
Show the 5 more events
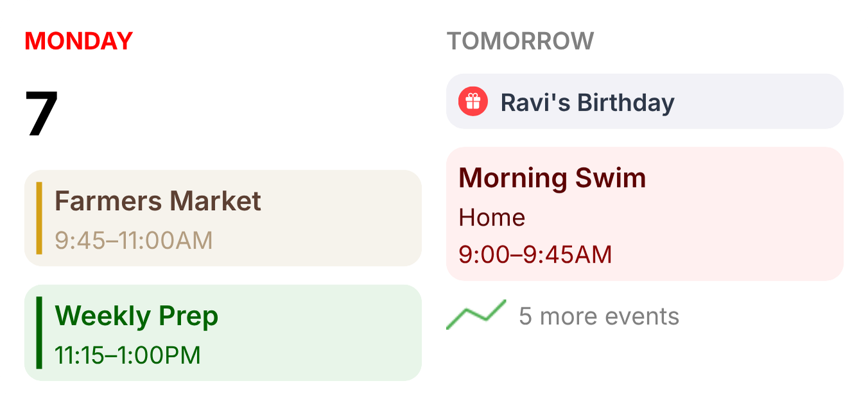[x=598, y=316]
